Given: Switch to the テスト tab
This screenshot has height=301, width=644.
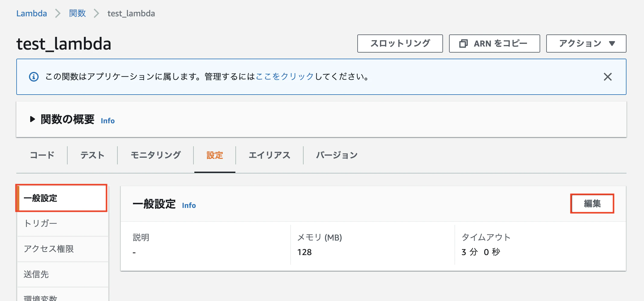Looking at the screenshot, I should pos(92,155).
